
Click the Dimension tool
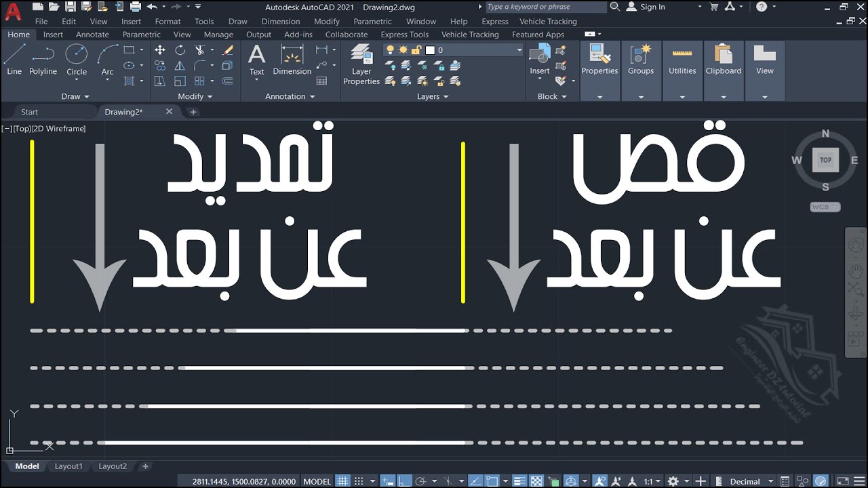292,60
